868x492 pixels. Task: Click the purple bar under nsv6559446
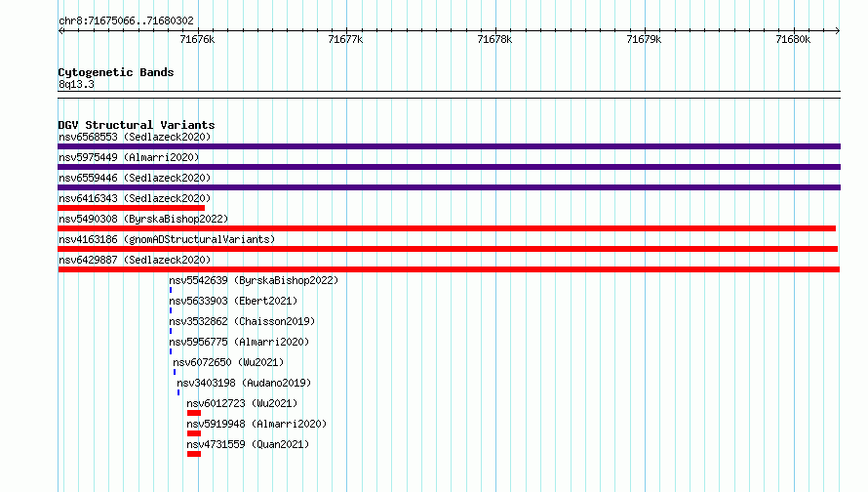[449, 187]
